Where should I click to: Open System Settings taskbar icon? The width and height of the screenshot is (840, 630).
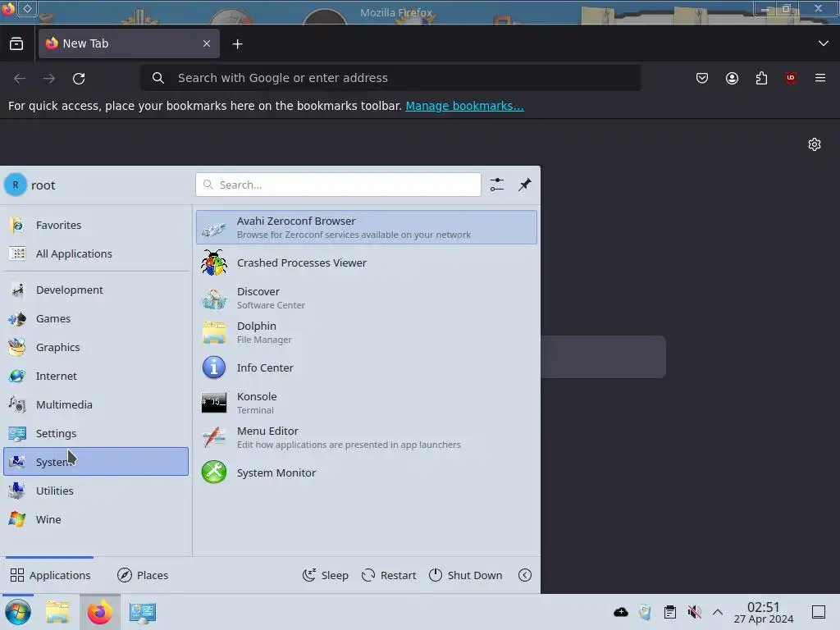click(143, 612)
